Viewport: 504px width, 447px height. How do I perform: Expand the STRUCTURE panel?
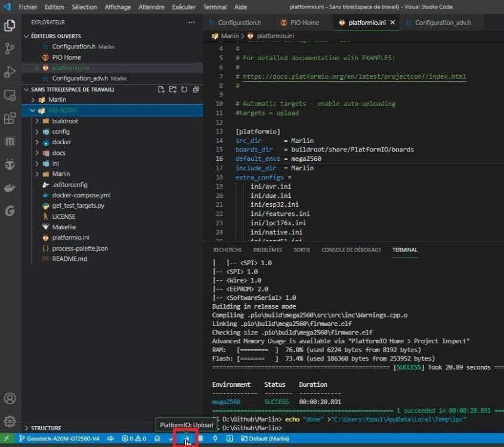46,428
